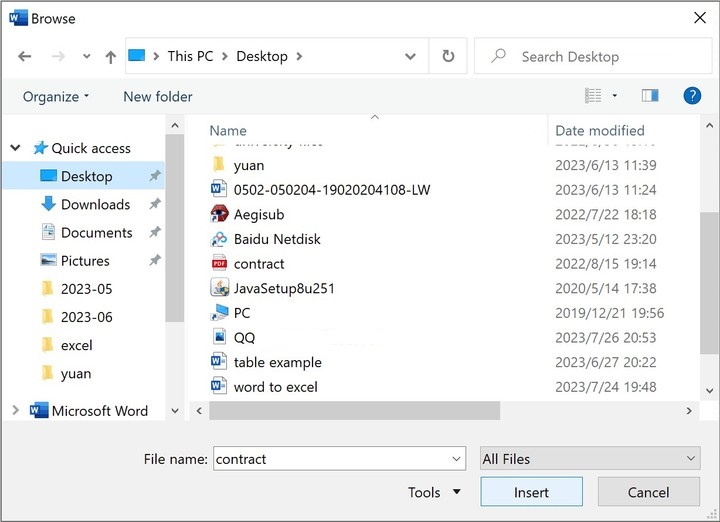Click the Up one level arrow
This screenshot has width=720, height=522.
pos(110,57)
